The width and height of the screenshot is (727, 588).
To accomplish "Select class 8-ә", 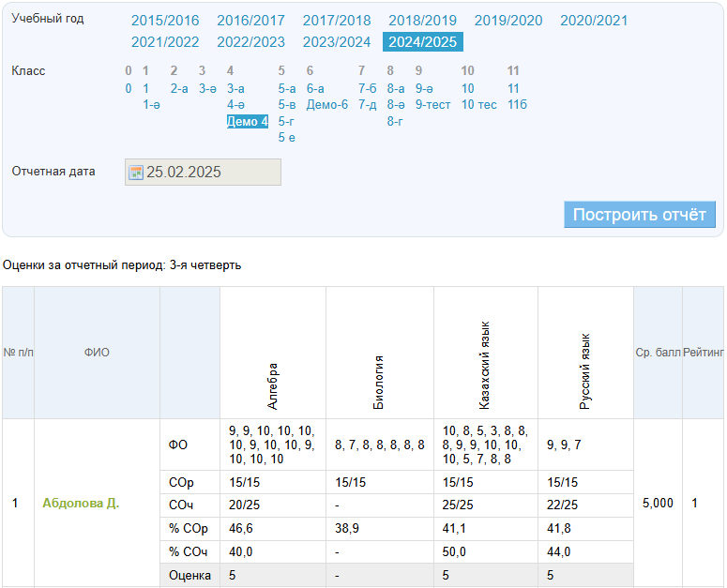I will pos(396,104).
